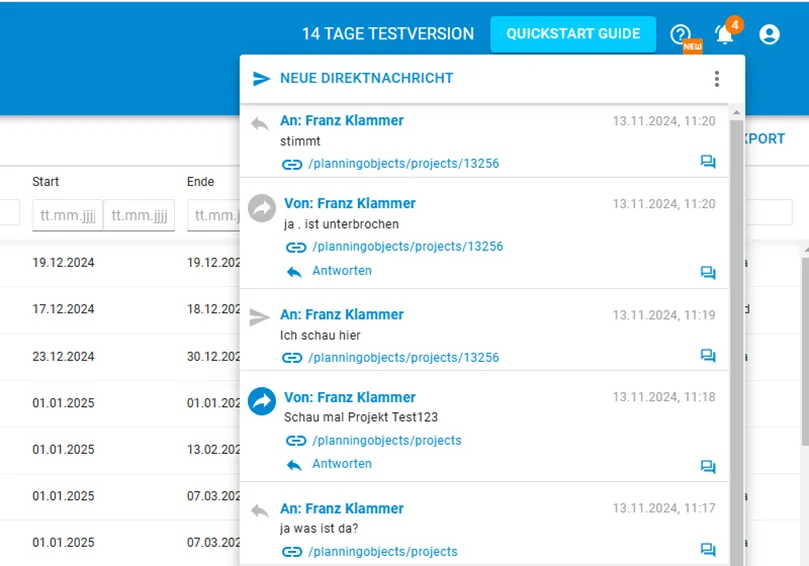
Task: Open conversation icon for 'ja was ist da?'
Action: point(708,549)
